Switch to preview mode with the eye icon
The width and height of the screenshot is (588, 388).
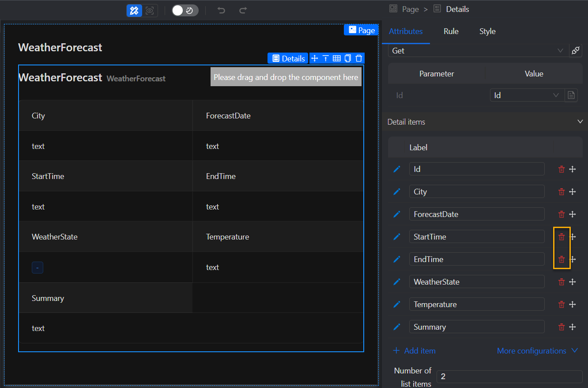tap(150, 11)
